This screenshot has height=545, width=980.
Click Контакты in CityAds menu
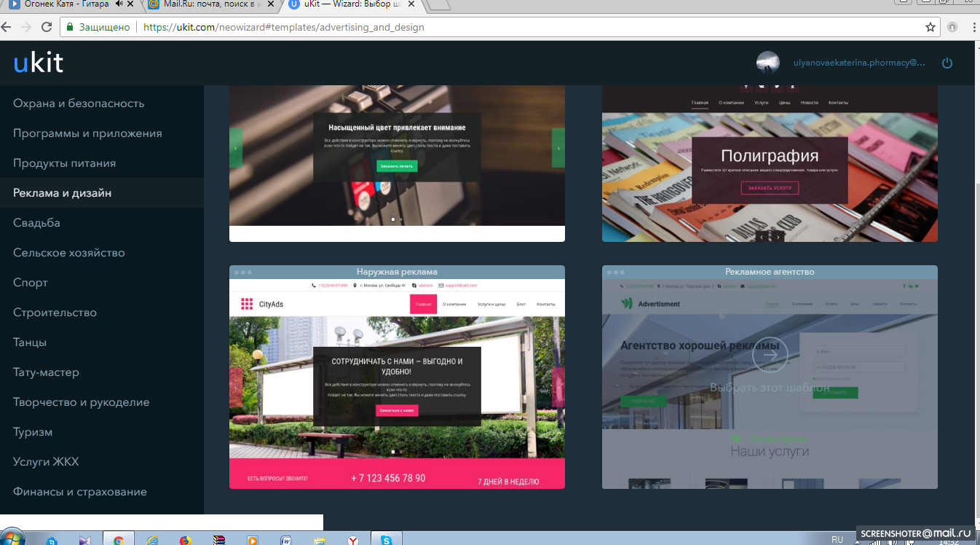[546, 304]
